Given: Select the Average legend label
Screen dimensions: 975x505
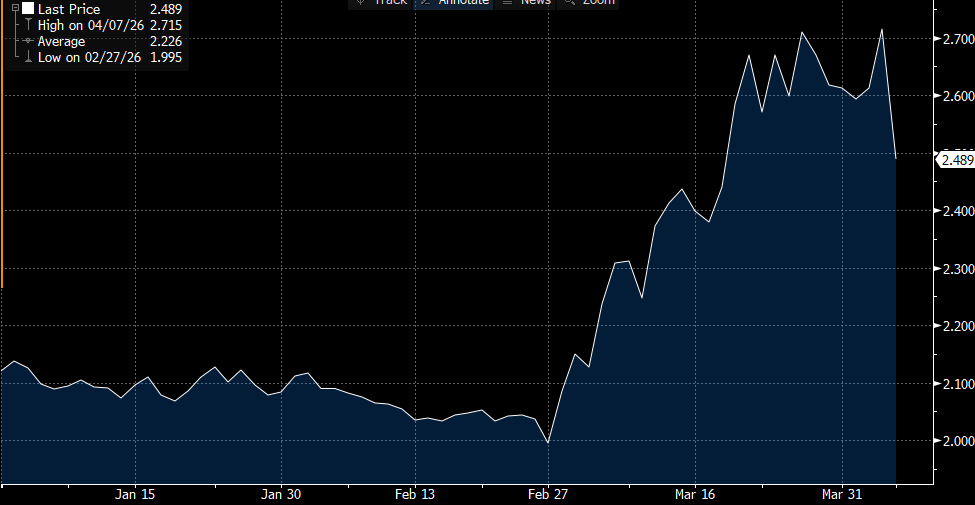Looking at the screenshot, I should coord(61,42).
